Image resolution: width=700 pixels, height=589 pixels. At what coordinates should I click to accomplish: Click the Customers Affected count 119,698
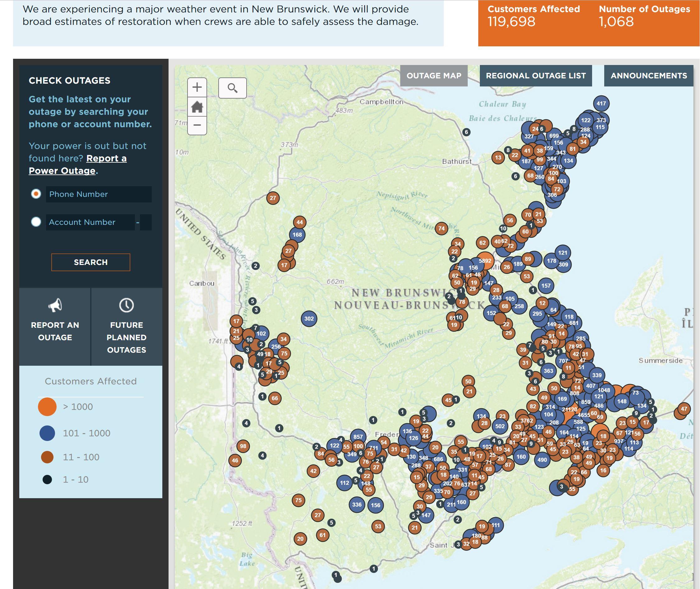tap(512, 22)
